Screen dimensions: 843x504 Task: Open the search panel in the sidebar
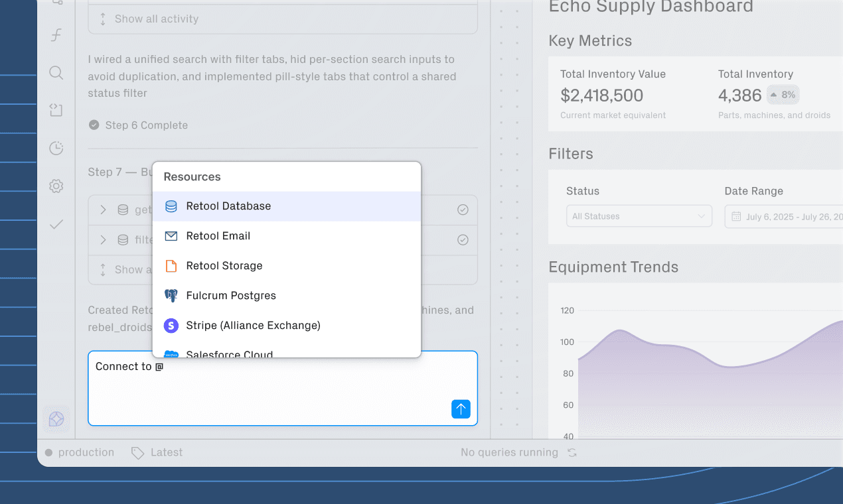tap(56, 72)
